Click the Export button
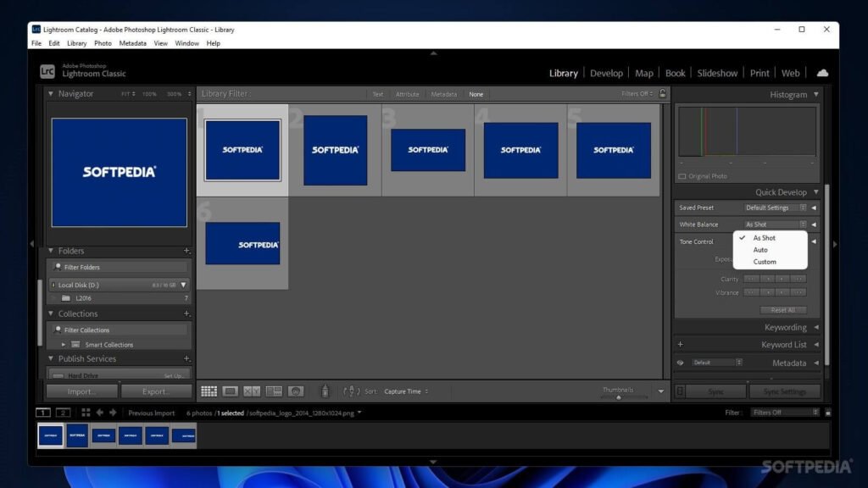 156,391
